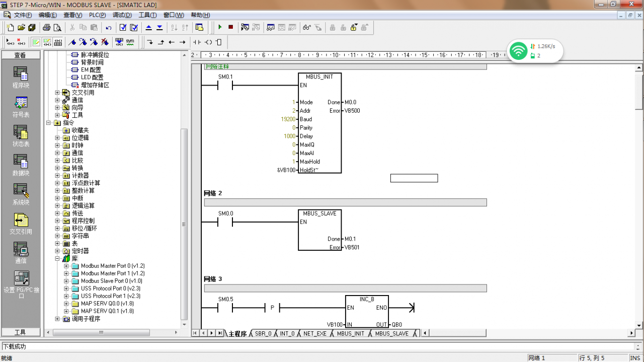This screenshot has width=644, height=362.
Task: Expand the 调用子程序 node
Action: pyautogui.click(x=57, y=319)
